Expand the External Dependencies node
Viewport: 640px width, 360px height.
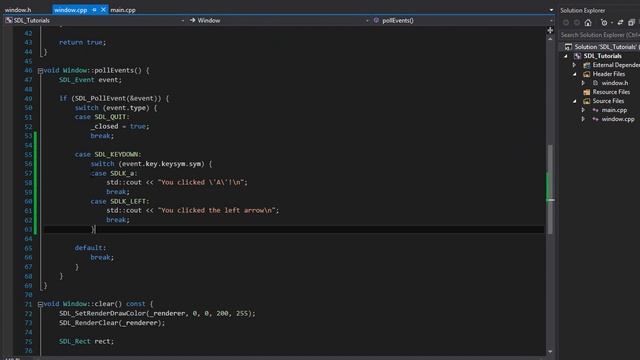tap(574, 65)
